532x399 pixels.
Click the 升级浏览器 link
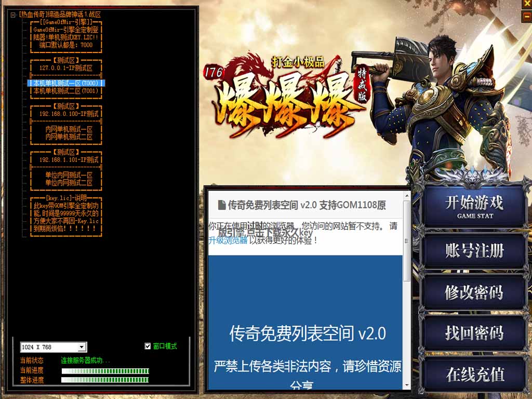click(228, 241)
